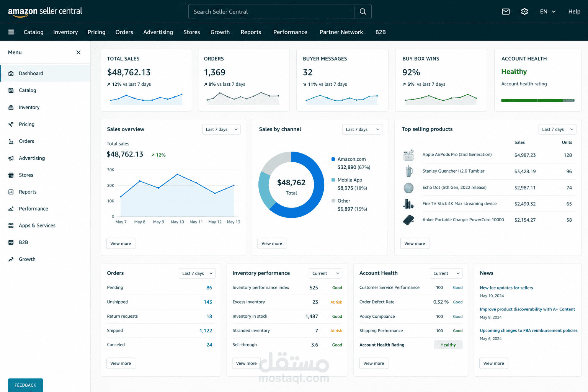This screenshot has width=588, height=392.
Task: Open Growth in the top navigation
Action: point(220,32)
